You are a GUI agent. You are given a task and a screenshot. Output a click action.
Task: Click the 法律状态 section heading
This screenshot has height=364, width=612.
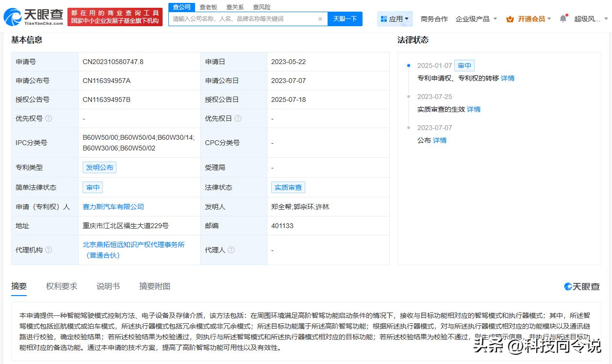point(413,40)
